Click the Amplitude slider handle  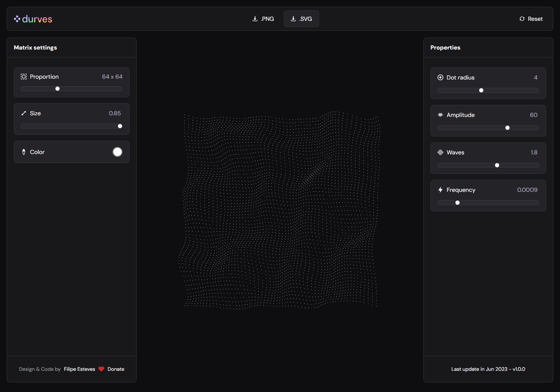(x=507, y=128)
